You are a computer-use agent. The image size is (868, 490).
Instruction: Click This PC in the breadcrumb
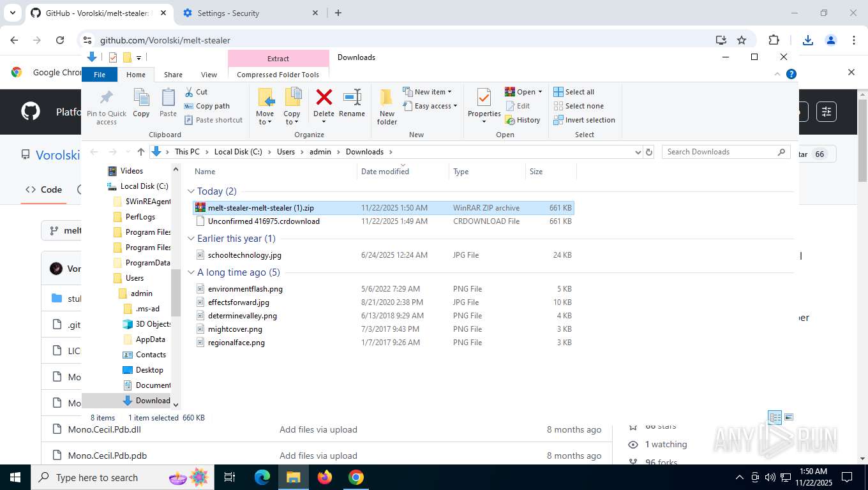click(187, 152)
